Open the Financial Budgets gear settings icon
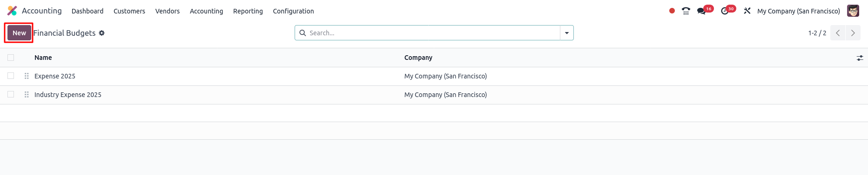The height and width of the screenshot is (175, 868). click(101, 33)
